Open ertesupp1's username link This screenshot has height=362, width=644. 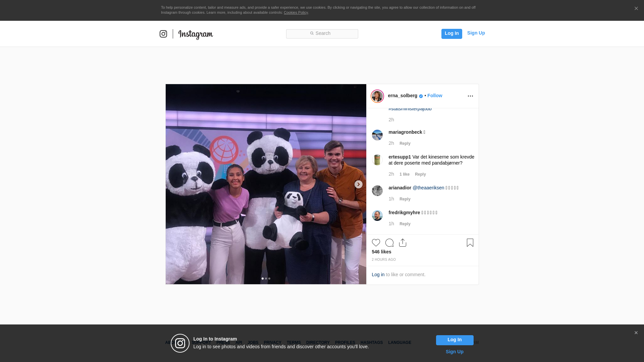tap(399, 157)
